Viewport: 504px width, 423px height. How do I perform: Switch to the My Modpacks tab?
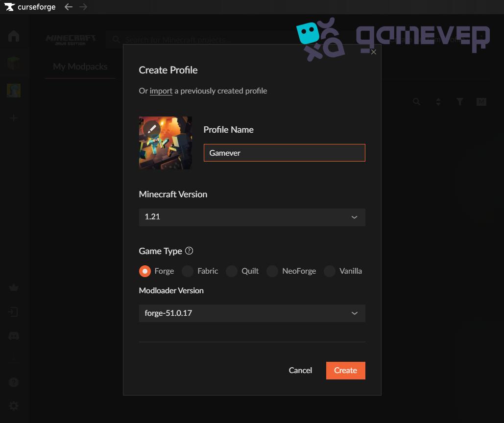(79, 67)
